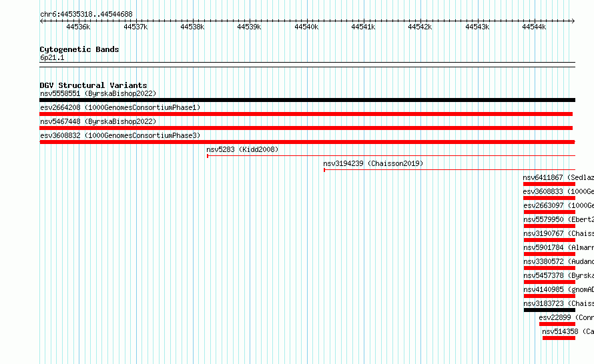Open the nsv3380572 variant label
This screenshot has height=364, width=594.
559,261
